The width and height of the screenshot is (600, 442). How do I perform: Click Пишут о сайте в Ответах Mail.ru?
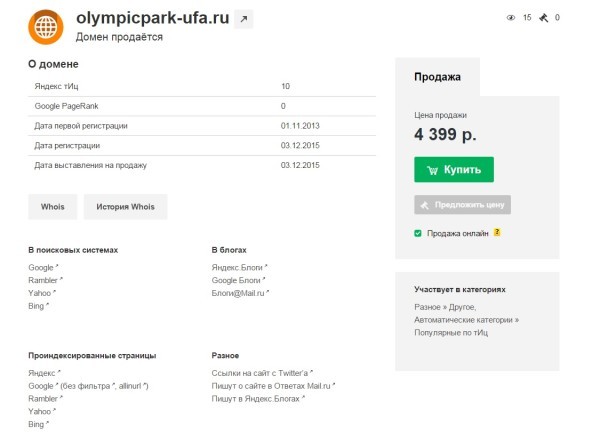[x=272, y=385]
